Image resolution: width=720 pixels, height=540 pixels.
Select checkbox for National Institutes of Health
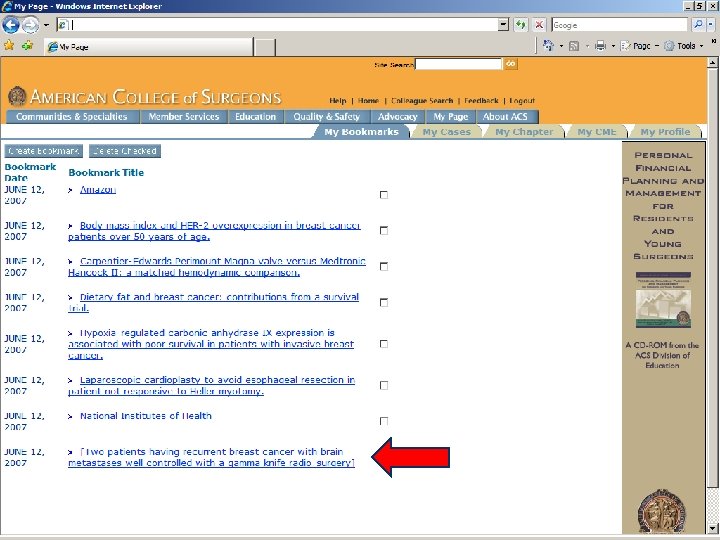click(x=384, y=421)
